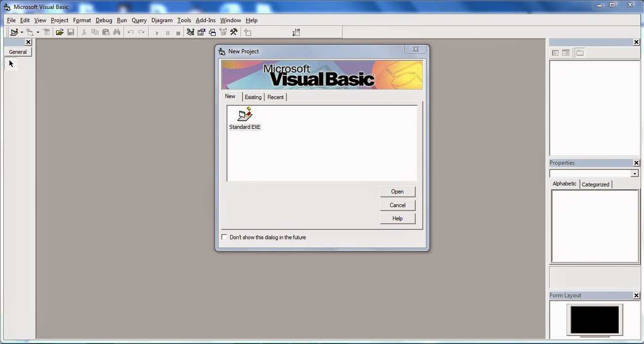Open the File menu
The height and width of the screenshot is (344, 644).
point(11,20)
